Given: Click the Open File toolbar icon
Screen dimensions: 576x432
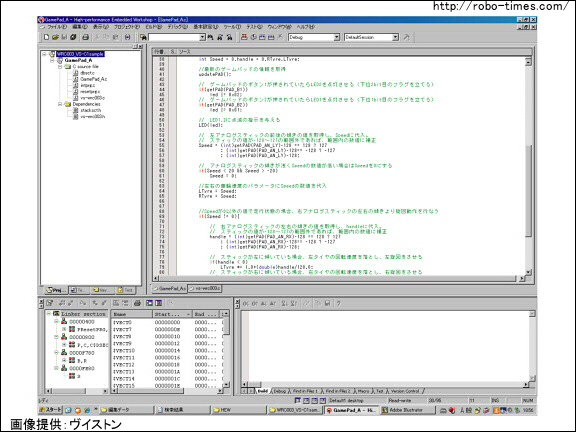Looking at the screenshot, I should 55,37.
